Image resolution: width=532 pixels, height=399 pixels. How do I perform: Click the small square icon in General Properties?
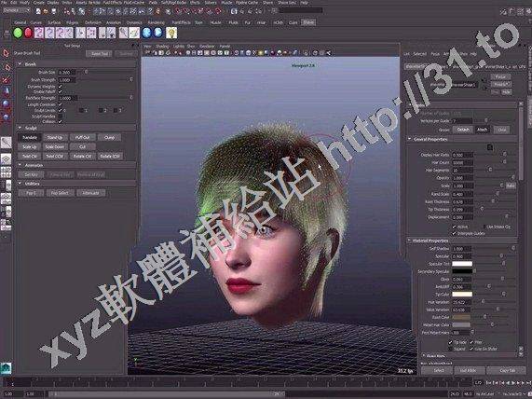tap(490, 147)
